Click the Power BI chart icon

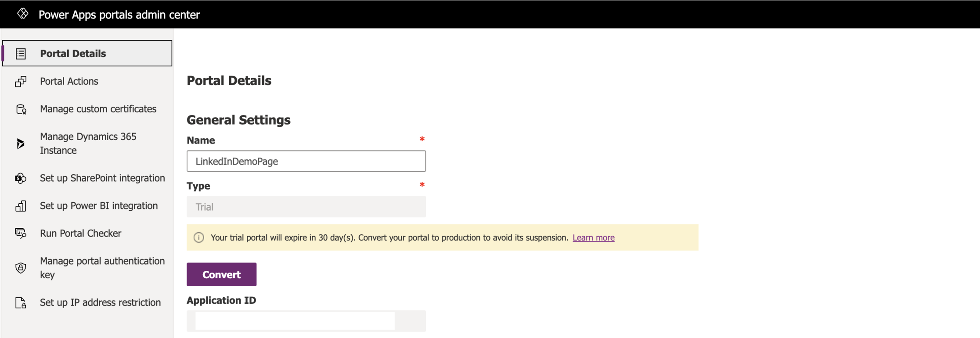(21, 206)
